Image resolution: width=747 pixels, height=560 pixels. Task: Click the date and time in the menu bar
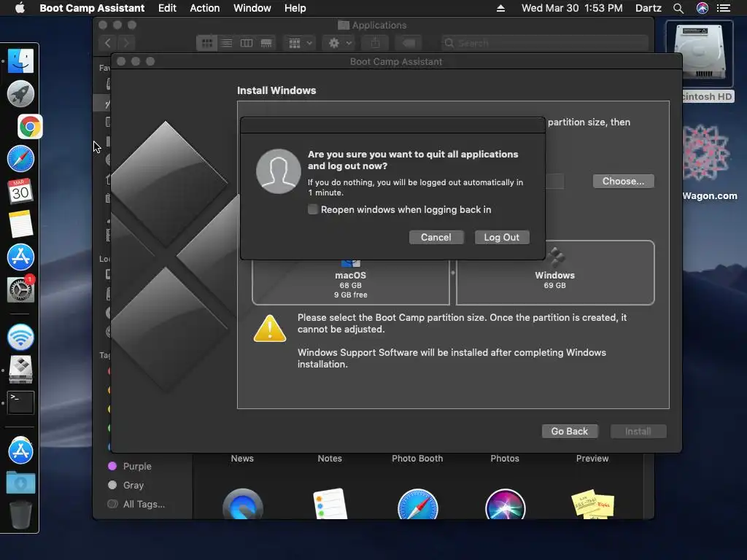(572, 8)
